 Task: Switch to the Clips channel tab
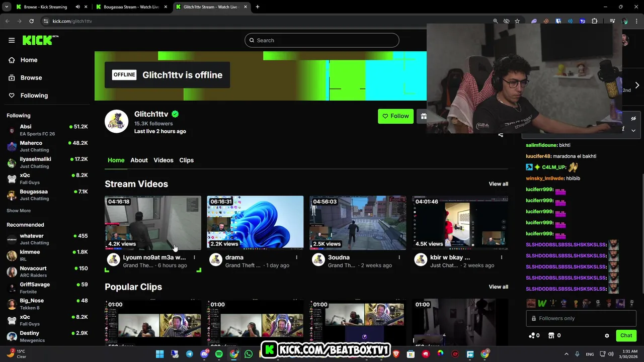tap(187, 160)
